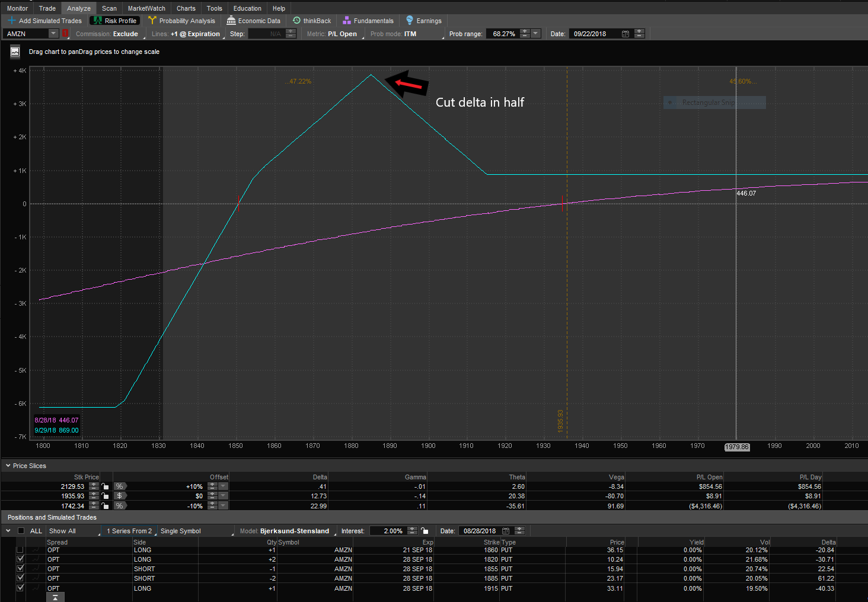Uncheck the 28 SEP 18 1915 PUT position
Image resolution: width=868 pixels, height=602 pixels.
pyautogui.click(x=20, y=588)
